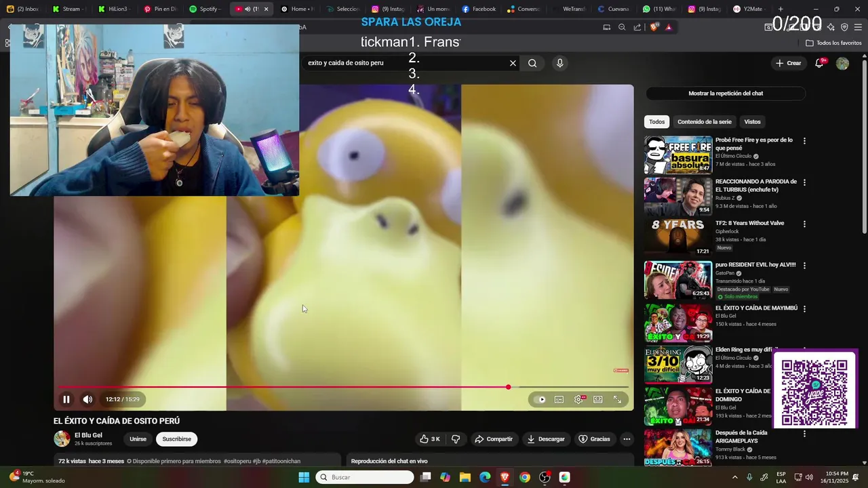Dislike the video with thumbs-down
This screenshot has height=488, width=868.
[x=456, y=439]
